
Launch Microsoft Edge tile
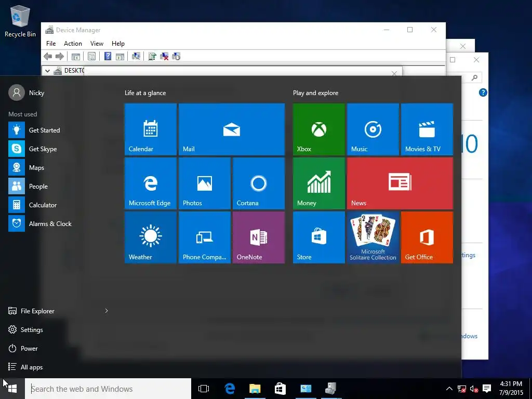150,183
